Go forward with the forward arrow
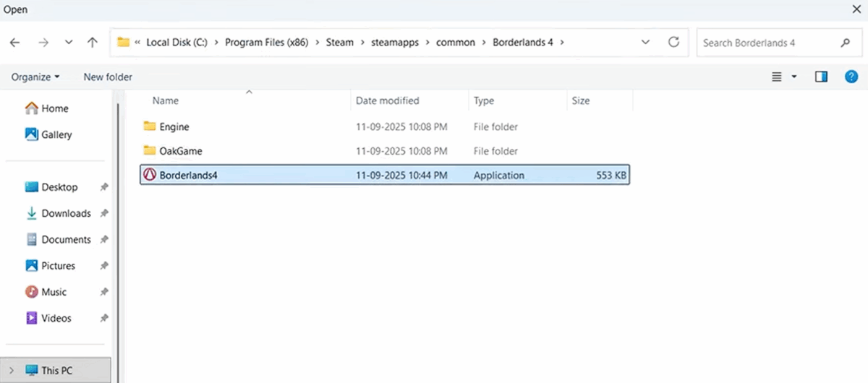Viewport: 868px width, 383px height. click(x=43, y=43)
